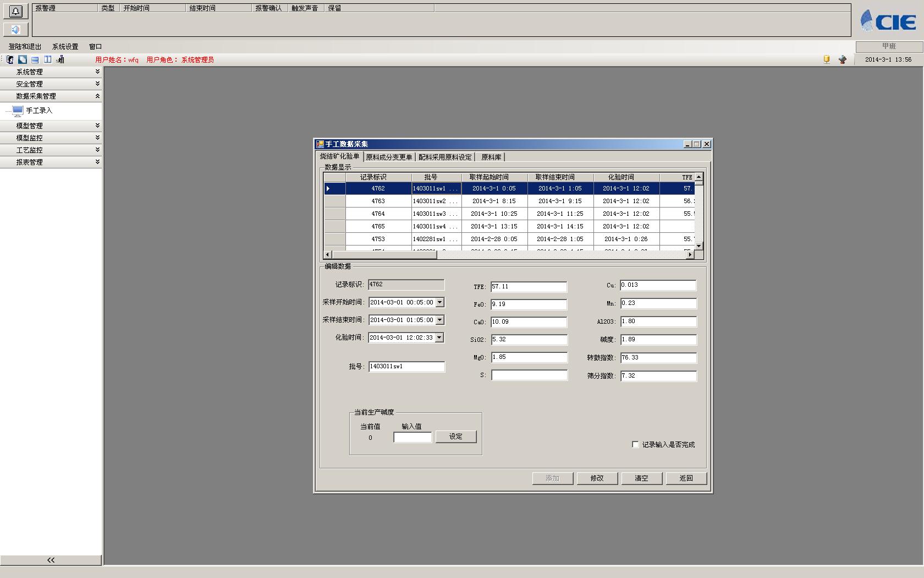Switch to the 烧结矿化验单 tab
The width and height of the screenshot is (924, 578).
click(x=340, y=156)
